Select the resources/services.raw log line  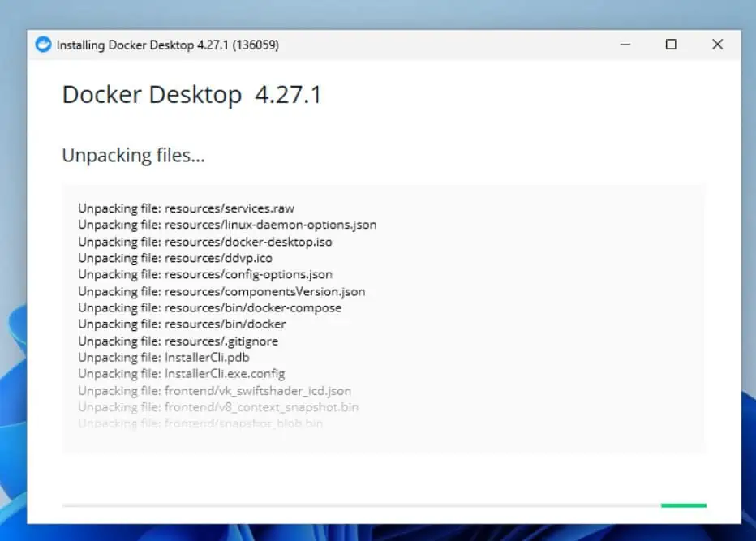[186, 208]
